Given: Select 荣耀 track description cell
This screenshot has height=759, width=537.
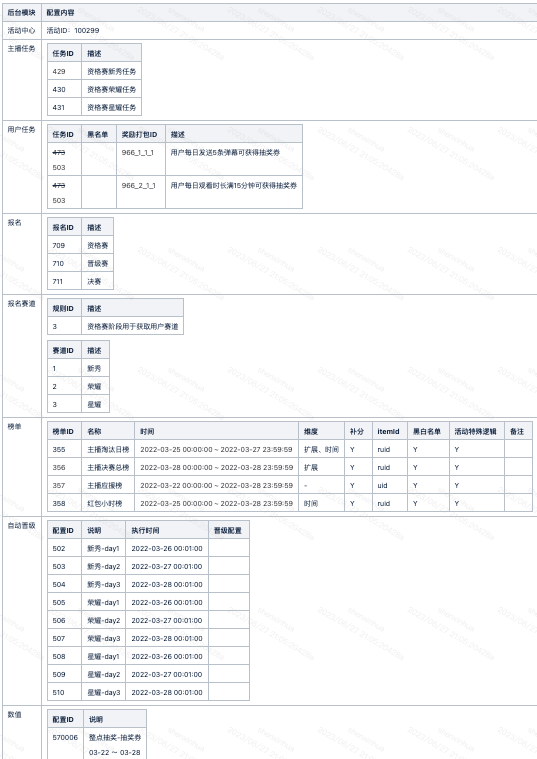Looking at the screenshot, I should [x=95, y=386].
